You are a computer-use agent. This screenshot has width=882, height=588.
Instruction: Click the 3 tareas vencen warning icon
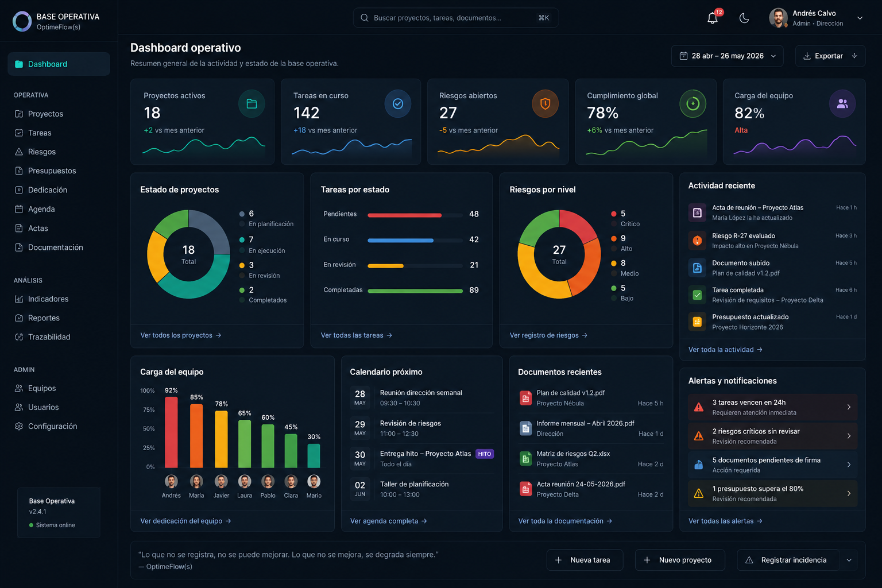(x=699, y=407)
